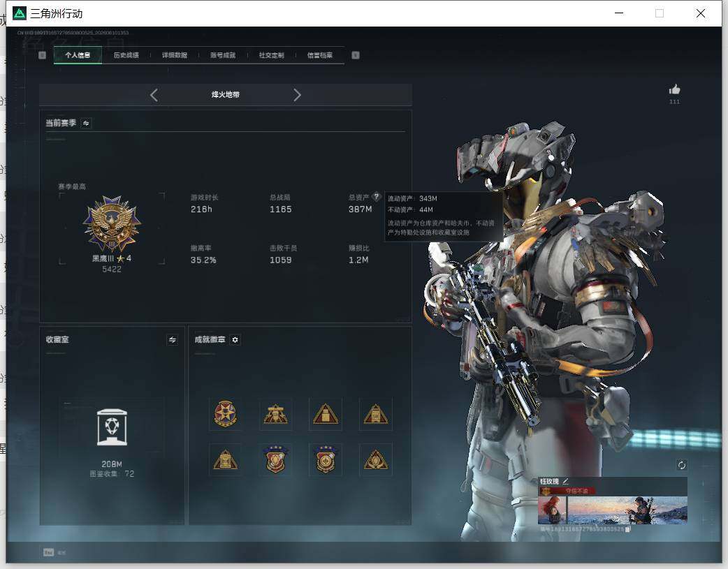728x569 pixels.
Task: Open the 详细数据 tab
Action: [175, 55]
